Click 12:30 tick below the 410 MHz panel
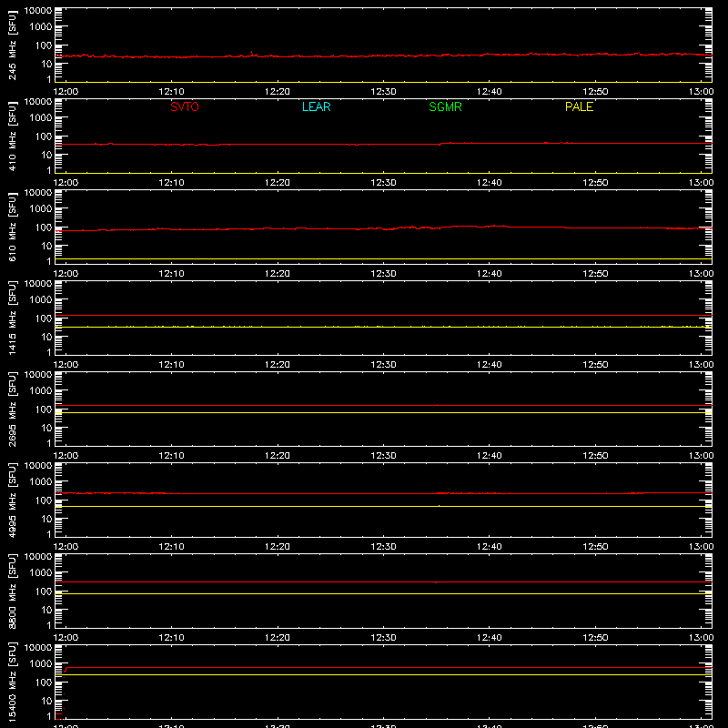 coord(383,183)
